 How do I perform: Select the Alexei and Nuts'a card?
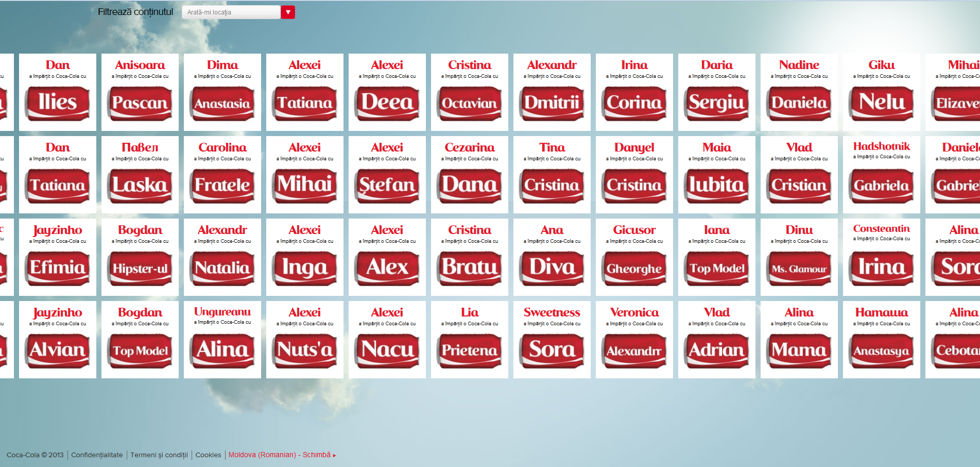(x=305, y=340)
